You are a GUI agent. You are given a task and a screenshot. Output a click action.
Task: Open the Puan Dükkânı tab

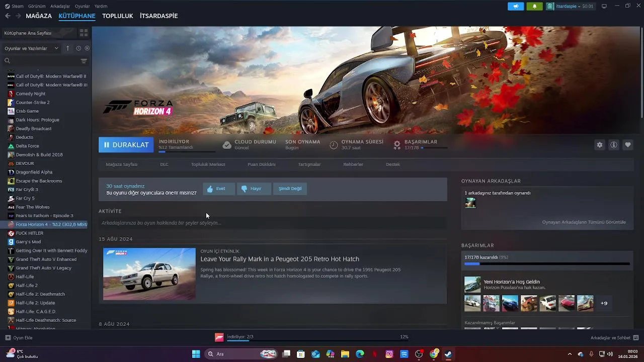tap(262, 164)
